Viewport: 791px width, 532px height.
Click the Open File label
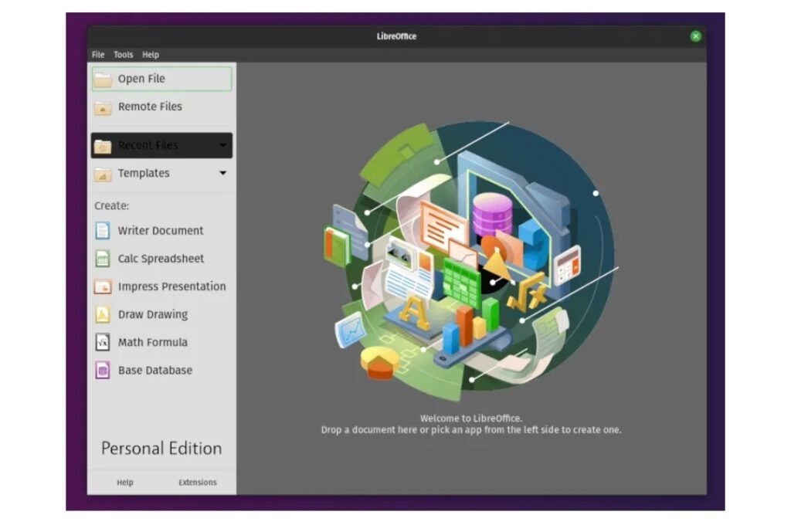tap(142, 79)
